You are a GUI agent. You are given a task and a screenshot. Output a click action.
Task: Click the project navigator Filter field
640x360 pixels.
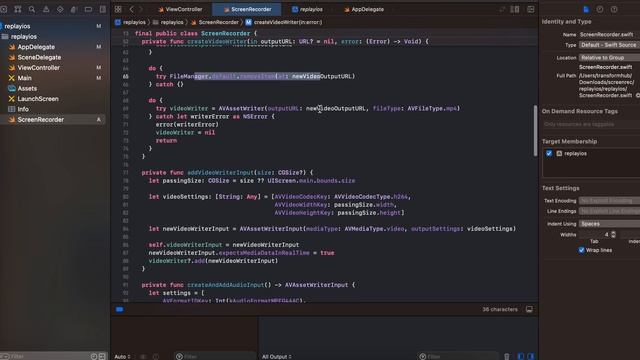pyautogui.click(x=45, y=356)
